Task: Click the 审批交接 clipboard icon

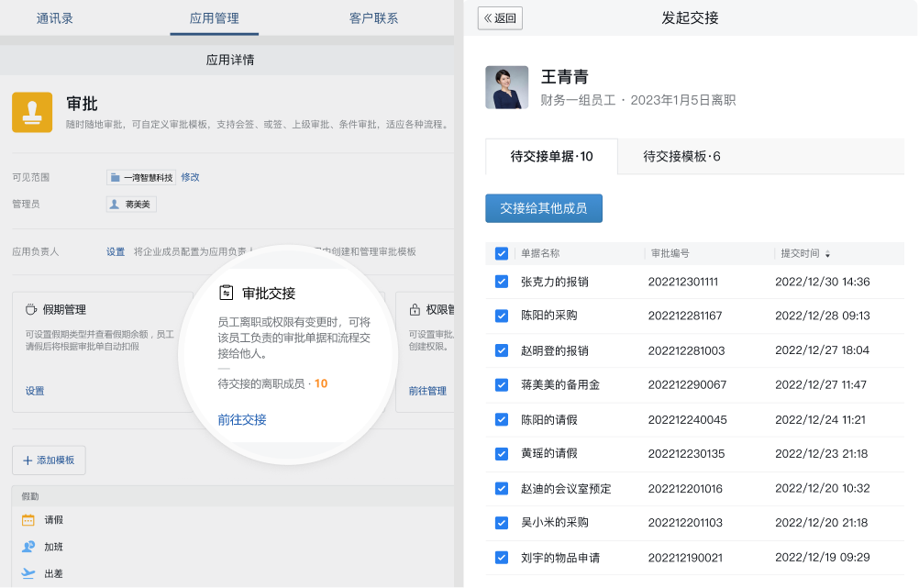Action: click(x=226, y=293)
